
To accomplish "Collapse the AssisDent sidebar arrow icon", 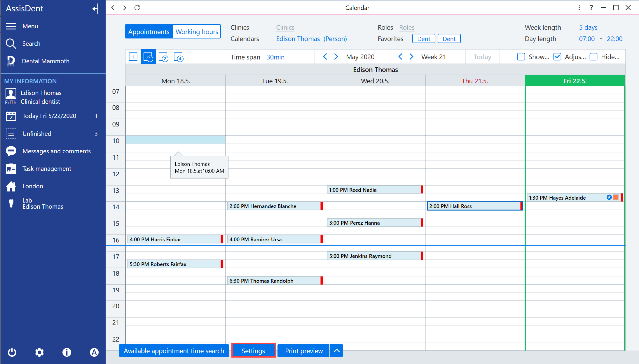I will pyautogui.click(x=96, y=8).
